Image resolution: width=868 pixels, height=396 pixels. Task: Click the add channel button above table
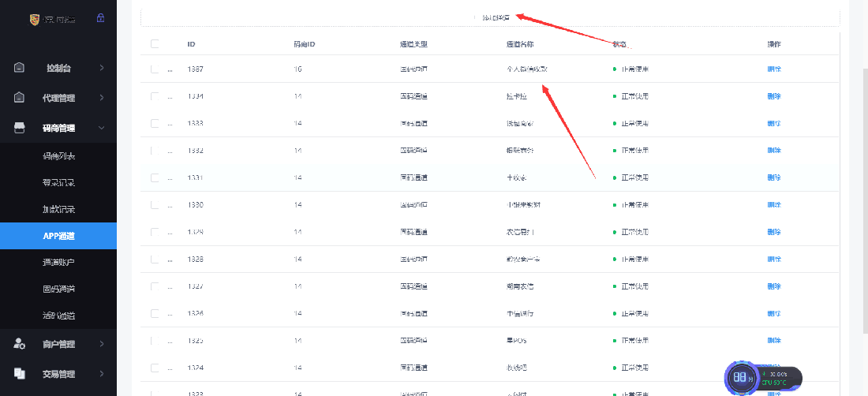[x=490, y=17]
